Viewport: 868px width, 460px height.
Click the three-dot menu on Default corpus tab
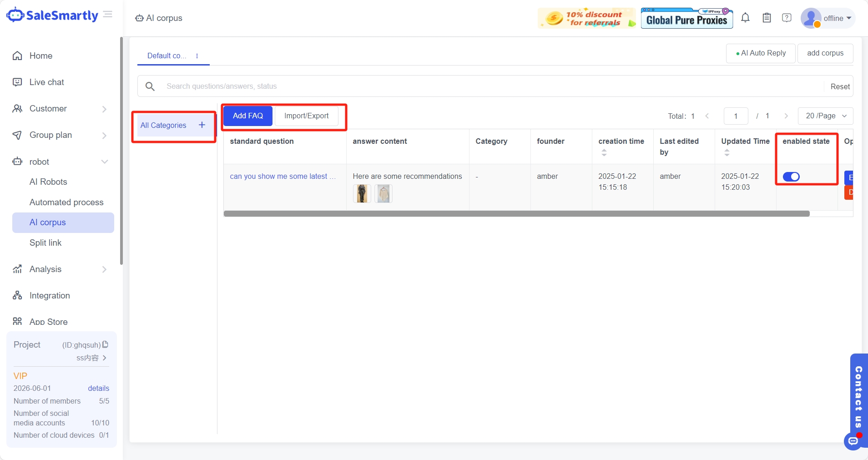pos(197,56)
